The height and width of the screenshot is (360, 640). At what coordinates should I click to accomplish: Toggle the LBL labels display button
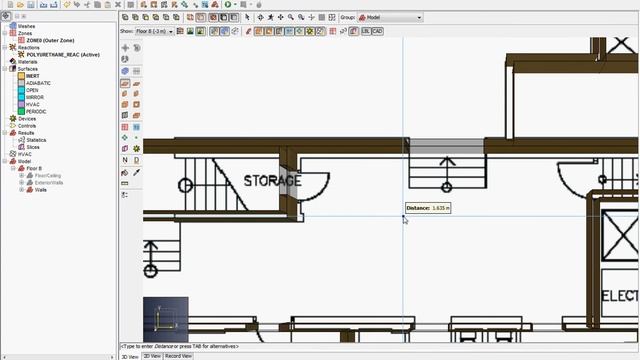366,31
